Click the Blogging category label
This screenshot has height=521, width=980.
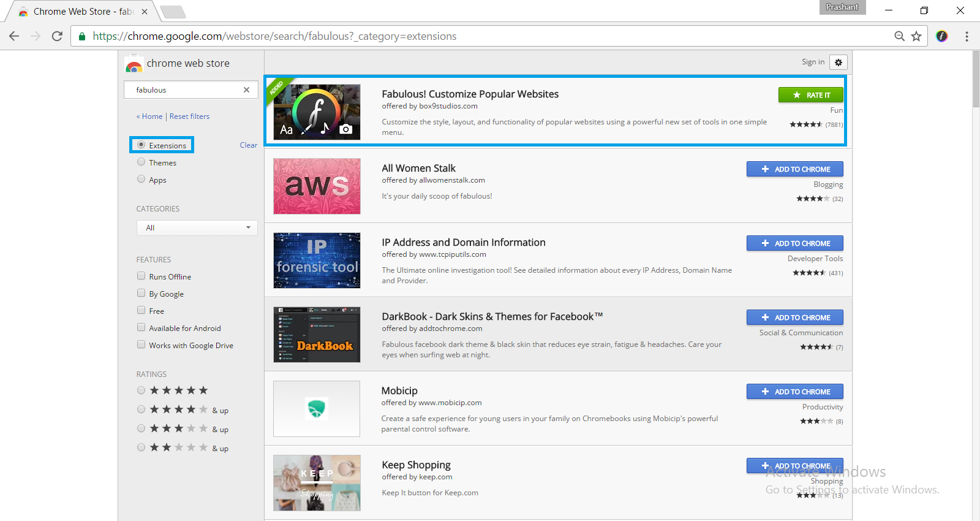pos(828,184)
